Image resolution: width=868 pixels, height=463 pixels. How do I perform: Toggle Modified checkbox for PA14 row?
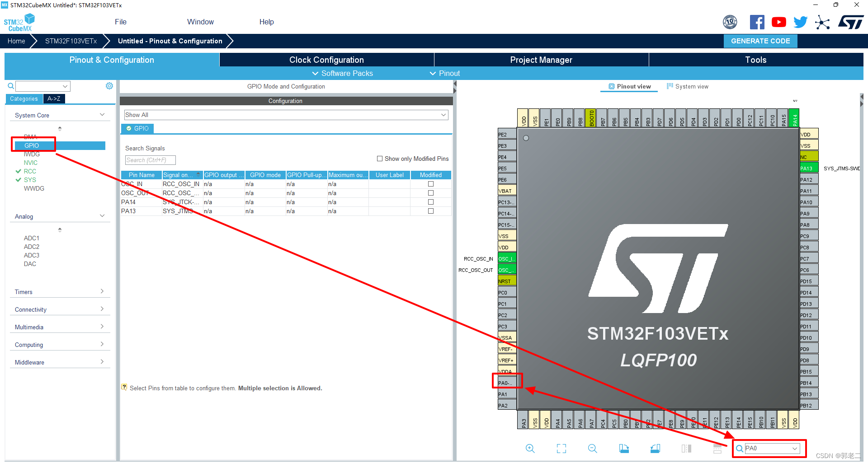(431, 202)
